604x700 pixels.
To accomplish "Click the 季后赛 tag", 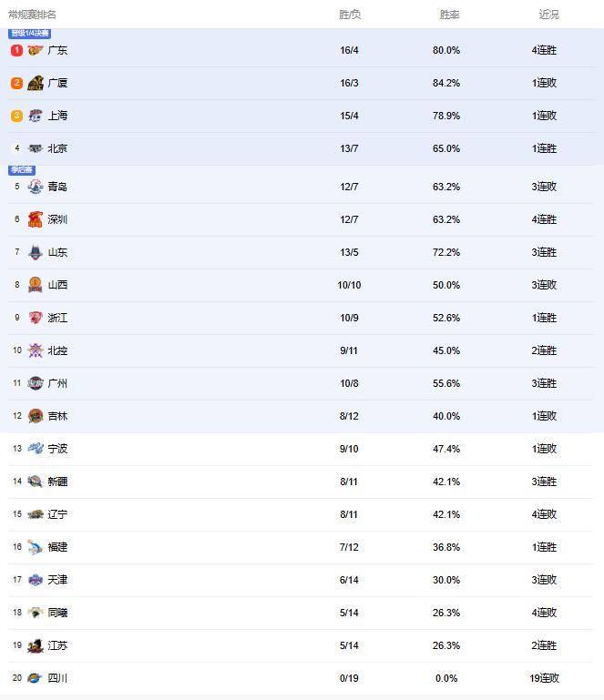I will 22,170.
